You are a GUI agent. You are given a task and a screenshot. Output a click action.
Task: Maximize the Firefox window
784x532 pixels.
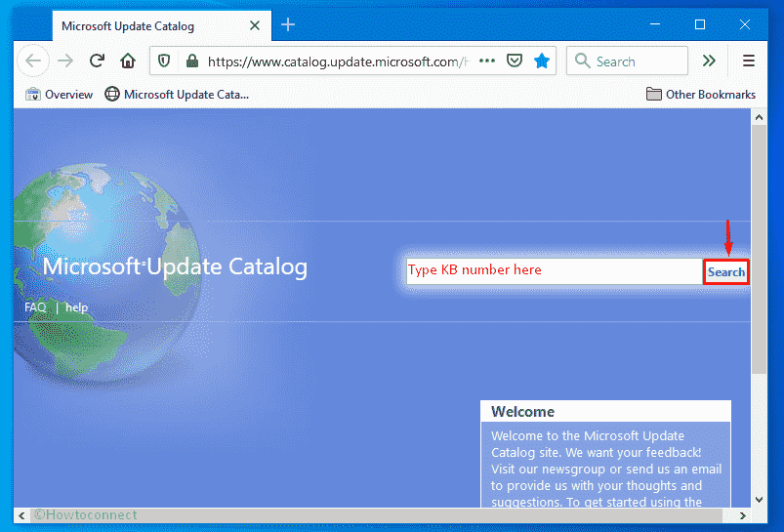[700, 24]
